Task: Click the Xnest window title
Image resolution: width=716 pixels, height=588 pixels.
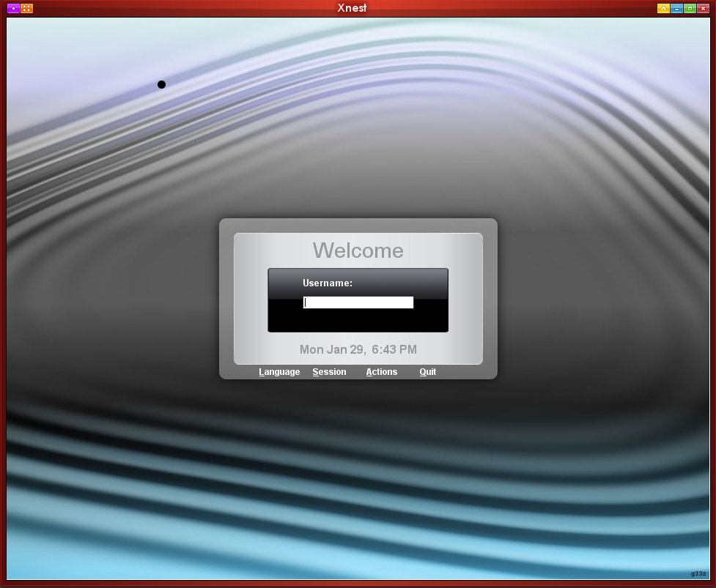Action: pyautogui.click(x=352, y=8)
